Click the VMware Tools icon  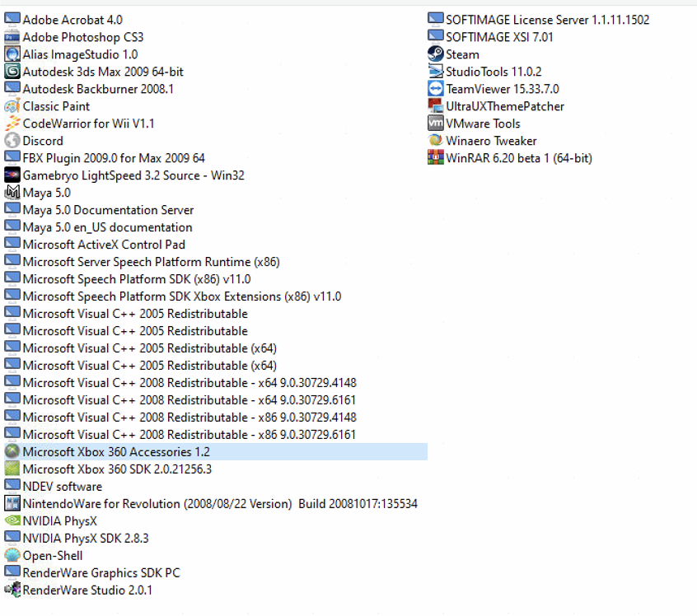[436, 124]
